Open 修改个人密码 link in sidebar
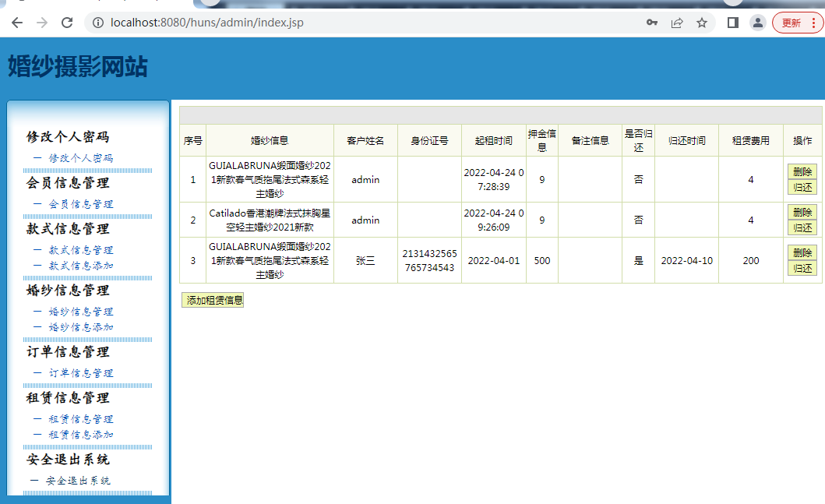This screenshot has height=504, width=825. click(81, 158)
